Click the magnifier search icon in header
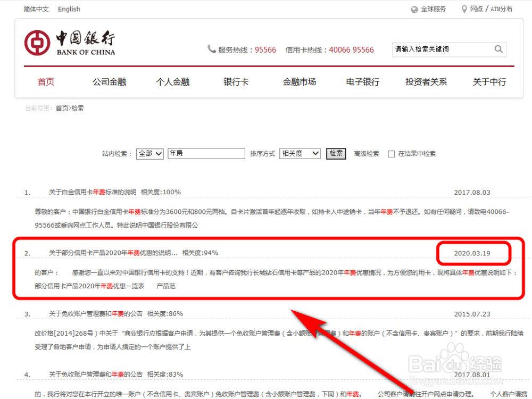The image size is (532, 399). pos(498,49)
